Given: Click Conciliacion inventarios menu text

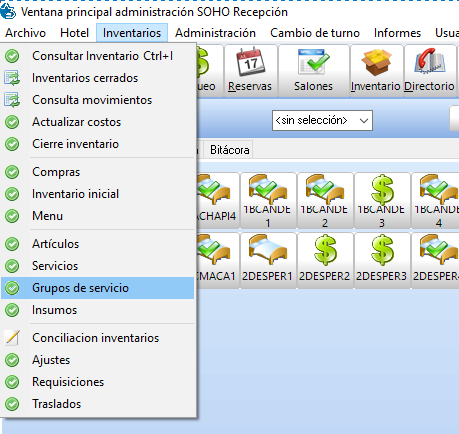Looking at the screenshot, I should [96, 338].
